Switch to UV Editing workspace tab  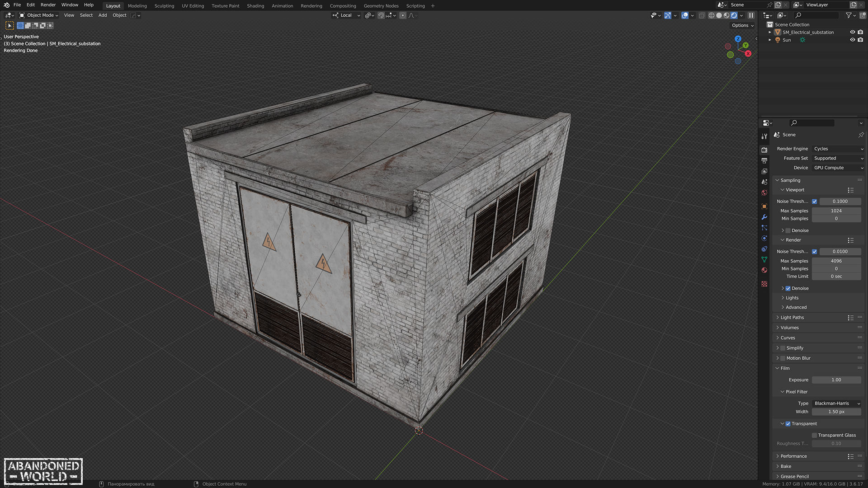coord(193,6)
